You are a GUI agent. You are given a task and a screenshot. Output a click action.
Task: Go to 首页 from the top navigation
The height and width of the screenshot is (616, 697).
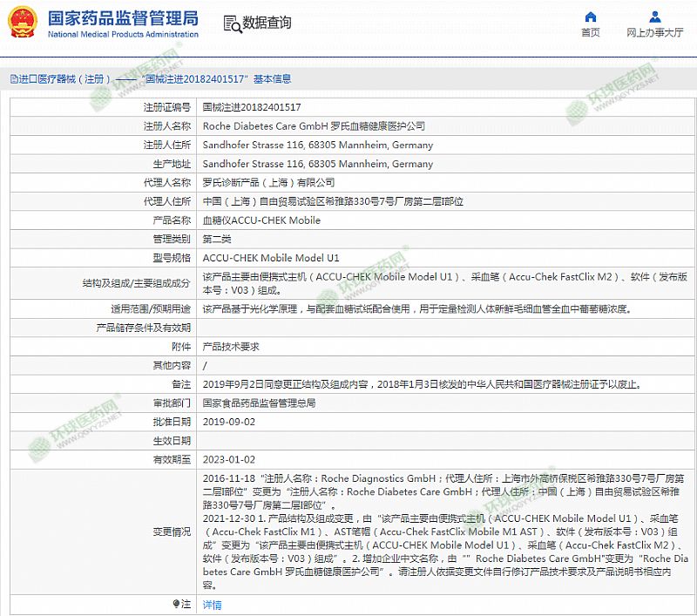pos(591,33)
